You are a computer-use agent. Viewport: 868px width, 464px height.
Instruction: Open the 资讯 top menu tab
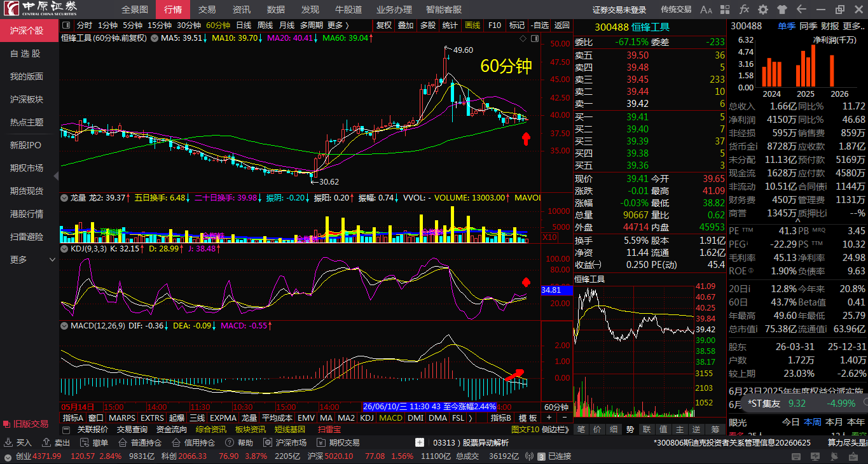tap(241, 10)
